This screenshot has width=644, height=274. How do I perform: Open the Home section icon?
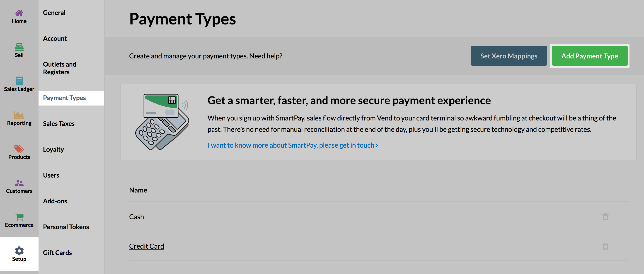19,13
